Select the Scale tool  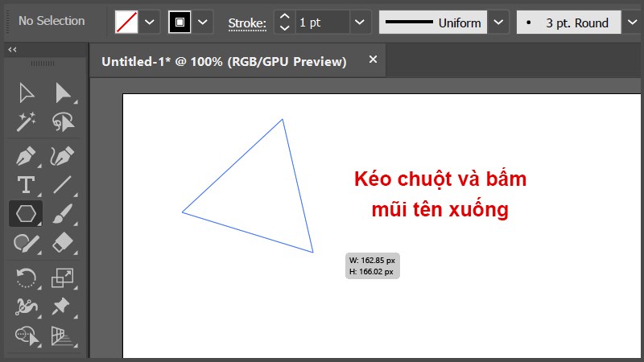(63, 278)
